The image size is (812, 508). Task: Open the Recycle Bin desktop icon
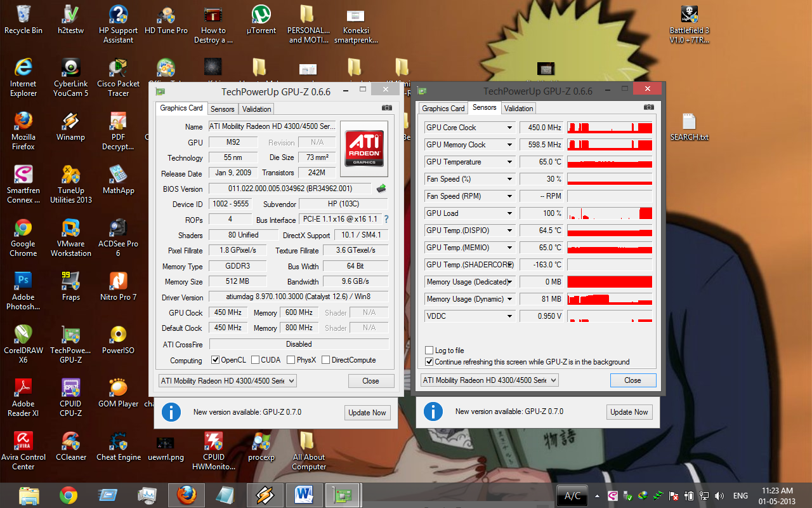pyautogui.click(x=23, y=20)
